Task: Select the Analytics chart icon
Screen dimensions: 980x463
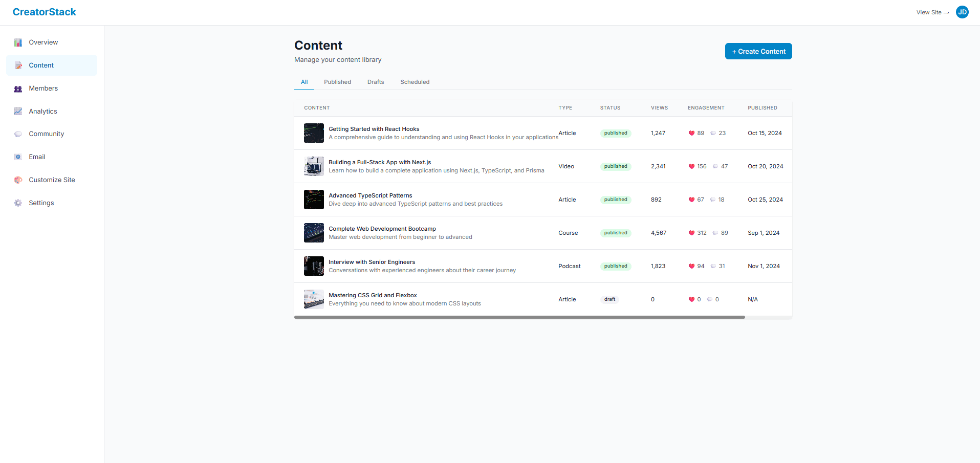Action: click(18, 111)
